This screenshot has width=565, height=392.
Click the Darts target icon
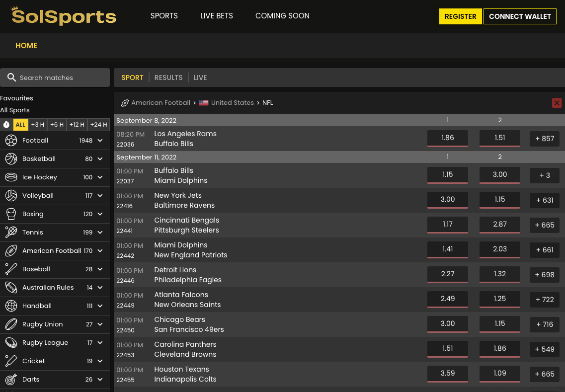pyautogui.click(x=11, y=380)
